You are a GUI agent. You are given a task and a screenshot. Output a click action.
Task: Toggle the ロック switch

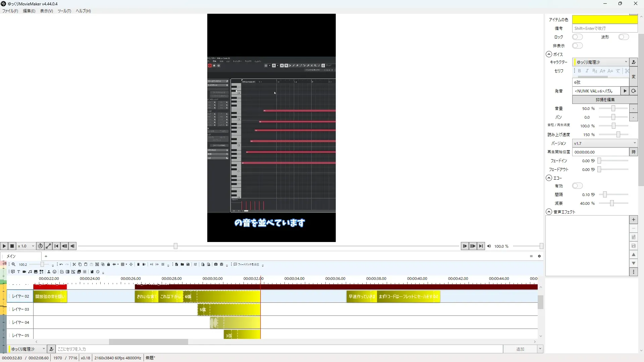pos(577,37)
